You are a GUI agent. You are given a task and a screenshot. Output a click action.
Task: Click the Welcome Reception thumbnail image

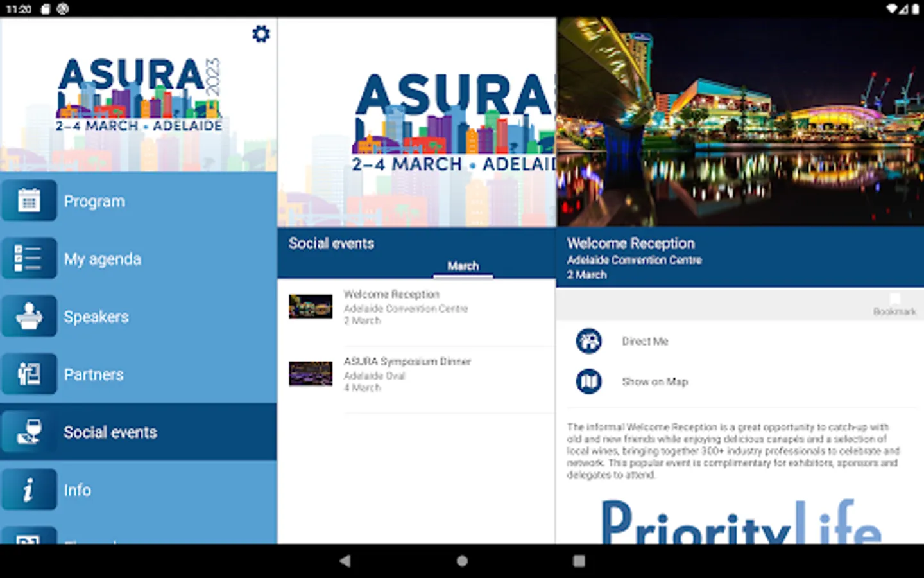pos(311,306)
